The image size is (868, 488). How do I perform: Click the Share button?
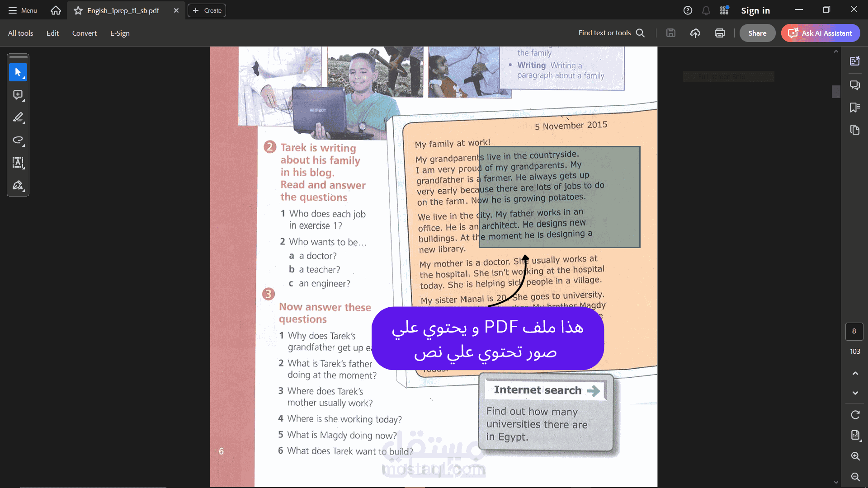pos(757,33)
